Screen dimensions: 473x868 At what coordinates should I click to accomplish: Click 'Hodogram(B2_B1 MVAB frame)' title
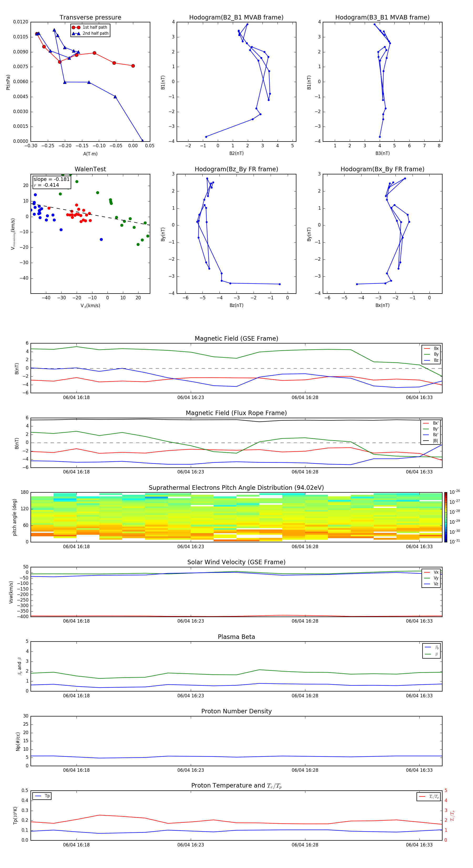[236, 18]
